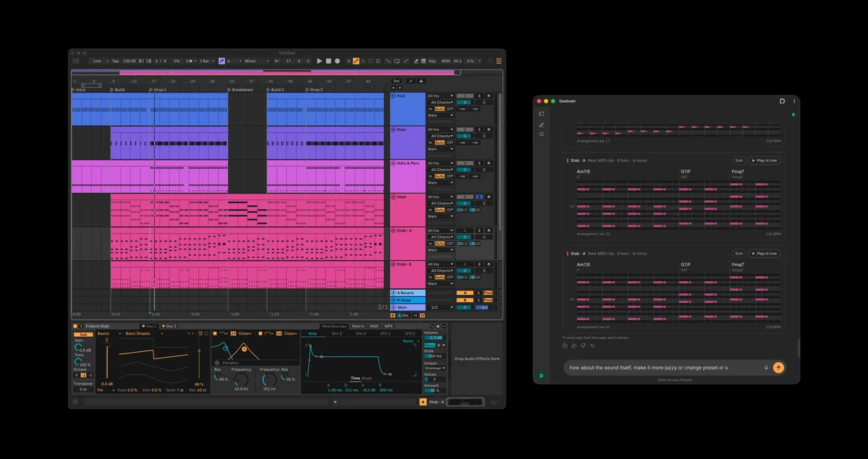The image size is (868, 459).
Task: Open Kick track's All Ins input dropdown
Action: click(441, 95)
